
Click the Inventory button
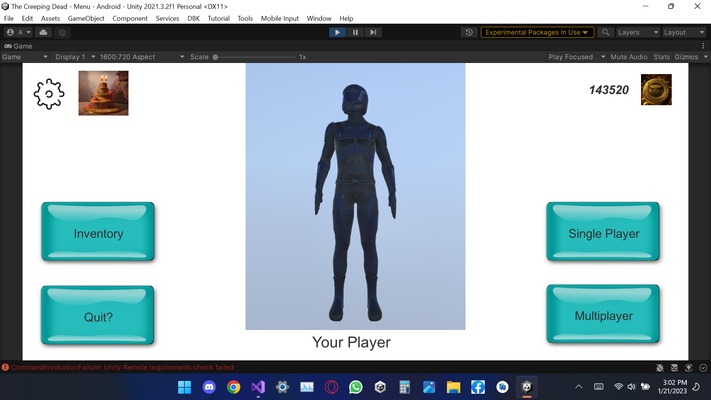(x=98, y=232)
